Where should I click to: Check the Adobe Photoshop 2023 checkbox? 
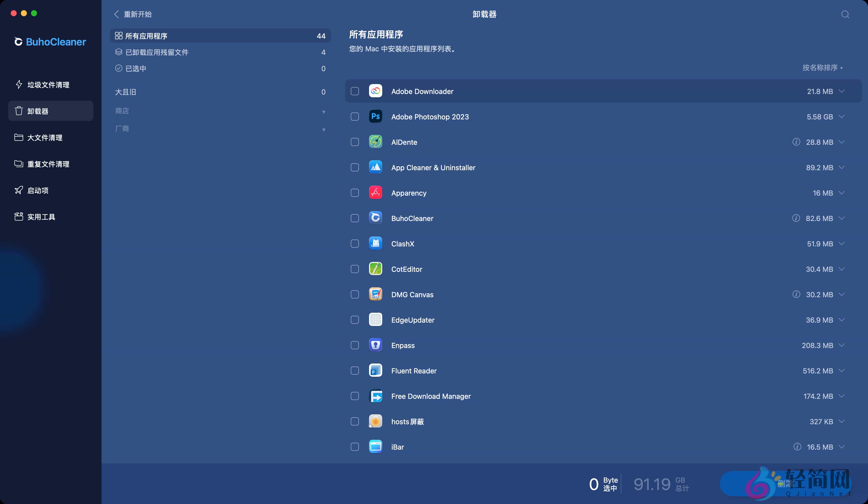355,117
